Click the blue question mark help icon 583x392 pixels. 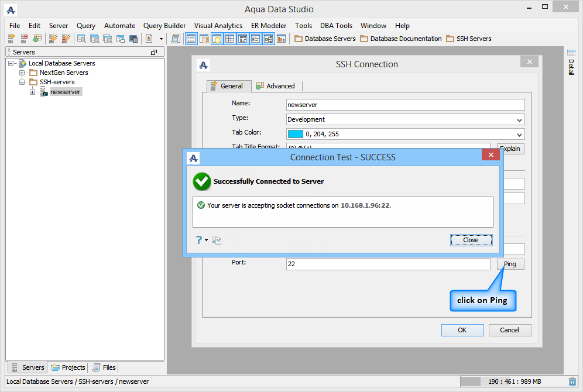pos(199,240)
